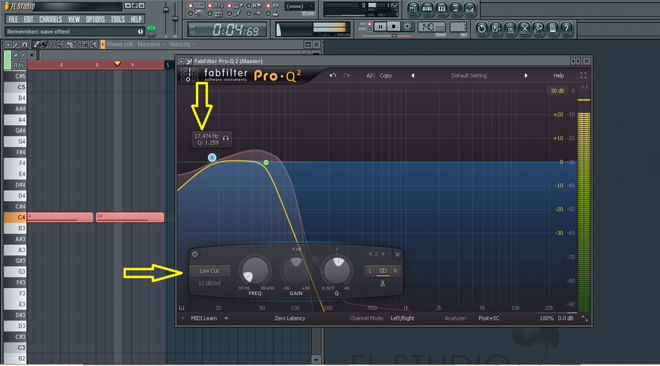This screenshot has width=660, height=366.
Task: Toggle pattern mode radio in transport
Action: point(369,24)
